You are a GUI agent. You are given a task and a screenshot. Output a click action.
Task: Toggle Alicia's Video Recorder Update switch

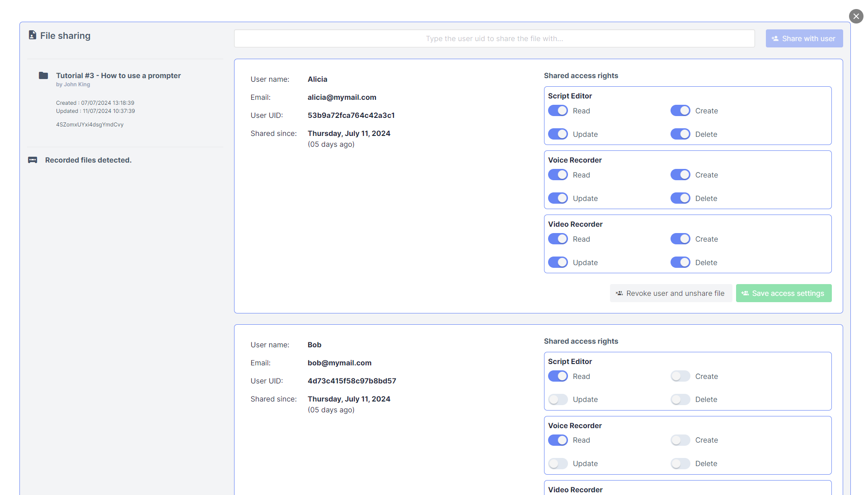pyautogui.click(x=558, y=262)
